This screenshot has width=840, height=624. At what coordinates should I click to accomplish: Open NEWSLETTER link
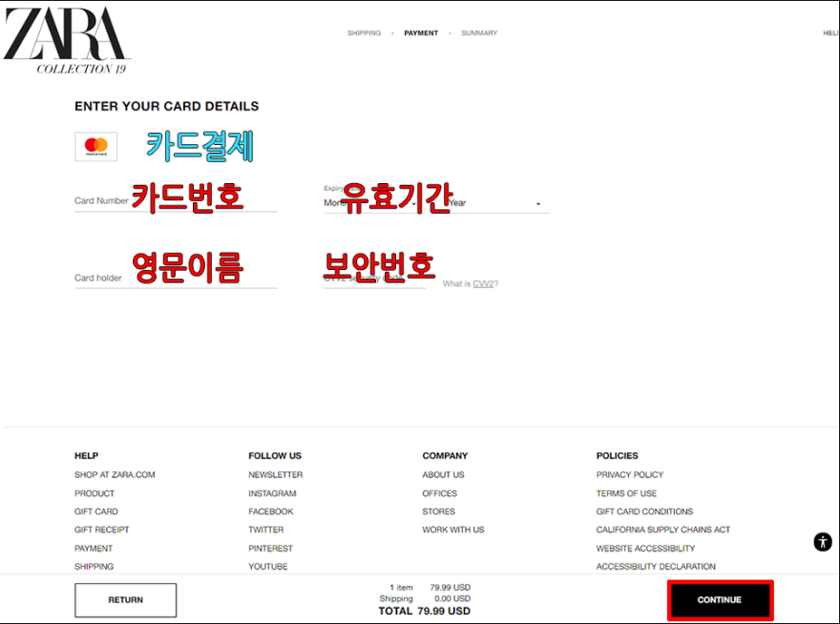[275, 474]
